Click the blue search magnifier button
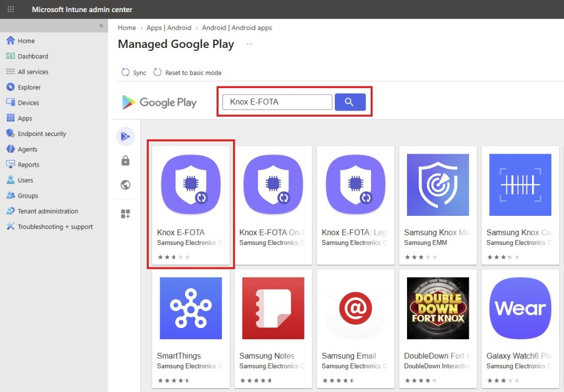564x392 pixels. tap(350, 102)
